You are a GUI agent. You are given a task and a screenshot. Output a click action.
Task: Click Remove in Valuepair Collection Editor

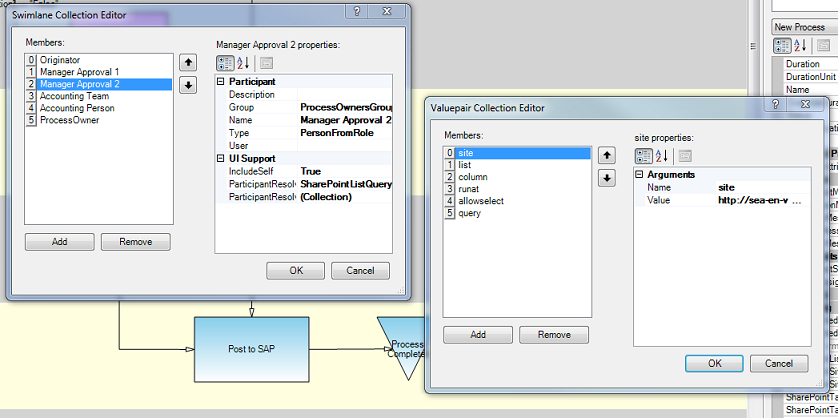(x=554, y=335)
